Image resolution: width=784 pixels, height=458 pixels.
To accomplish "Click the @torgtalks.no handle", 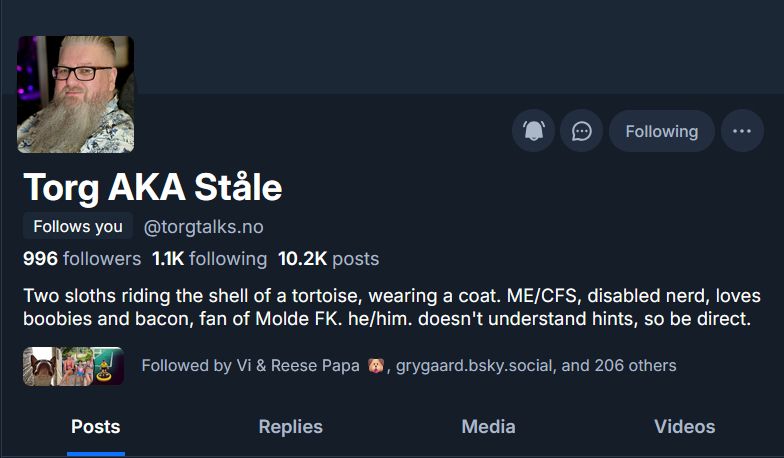I will click(204, 227).
